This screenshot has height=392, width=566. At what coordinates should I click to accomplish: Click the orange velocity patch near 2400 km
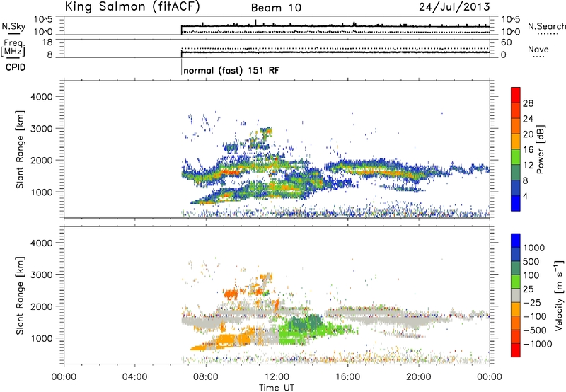(231, 294)
